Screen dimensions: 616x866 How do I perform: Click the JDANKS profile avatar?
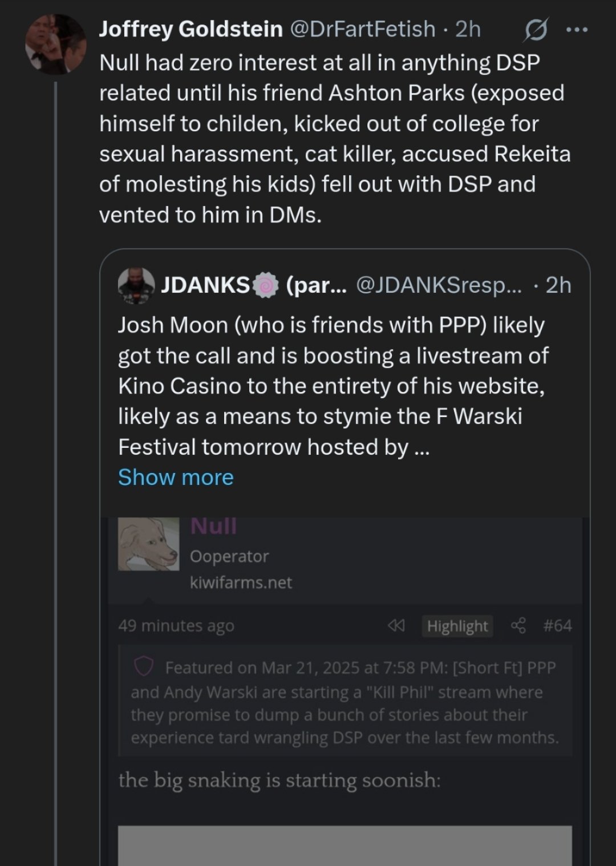pos(136,285)
